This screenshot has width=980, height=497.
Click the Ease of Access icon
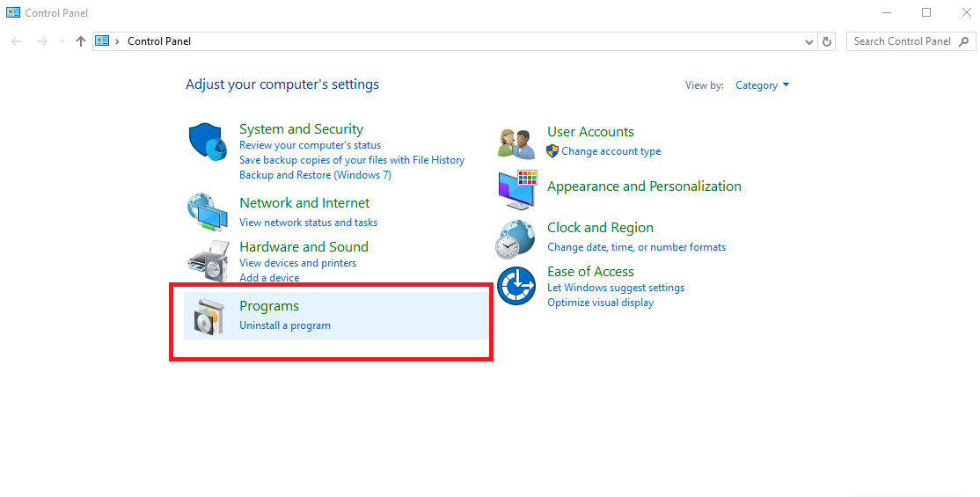pos(516,286)
